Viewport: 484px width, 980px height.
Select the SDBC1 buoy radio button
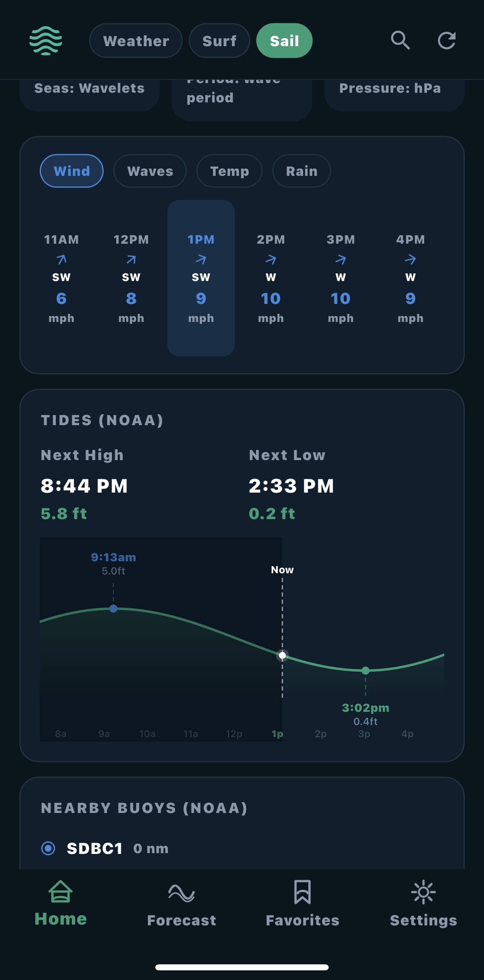coord(49,848)
